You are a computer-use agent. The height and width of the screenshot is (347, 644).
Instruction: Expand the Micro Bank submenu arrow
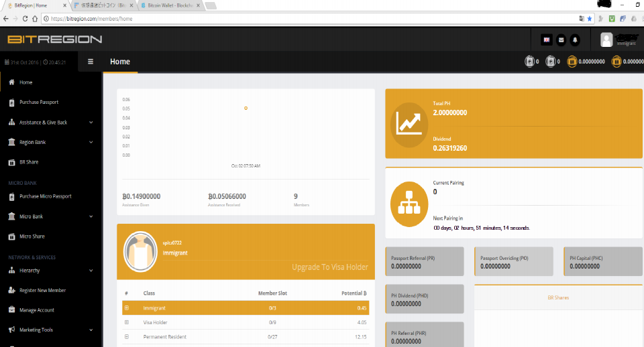point(91,216)
